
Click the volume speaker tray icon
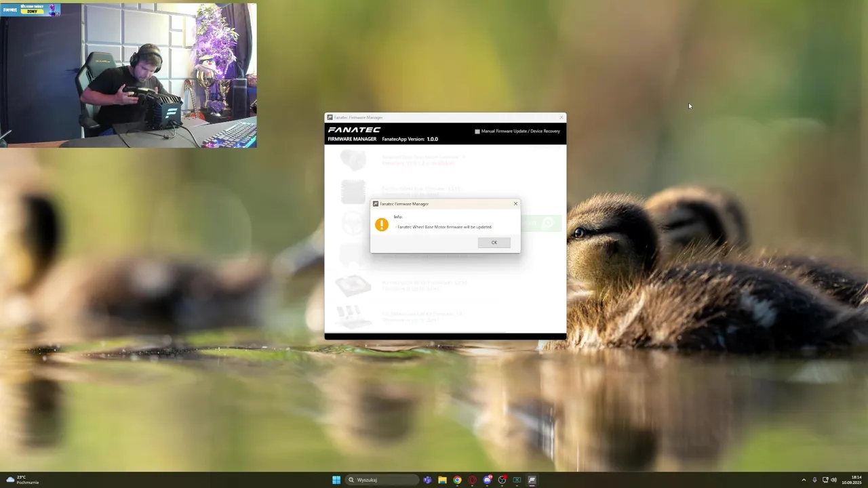(x=833, y=480)
